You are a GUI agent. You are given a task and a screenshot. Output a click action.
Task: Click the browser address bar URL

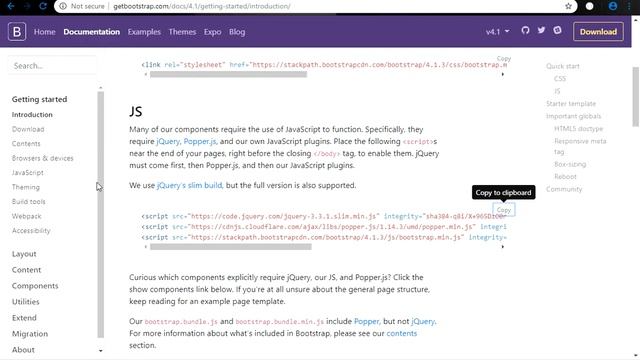tap(202, 6)
